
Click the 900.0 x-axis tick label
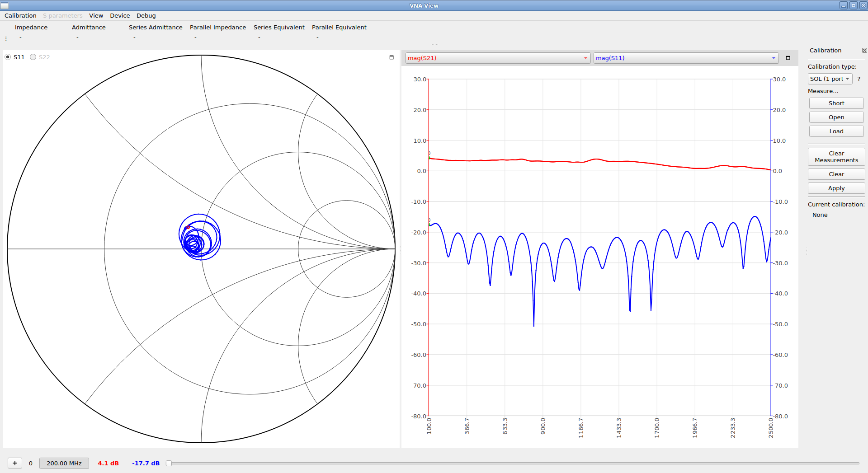(x=543, y=426)
